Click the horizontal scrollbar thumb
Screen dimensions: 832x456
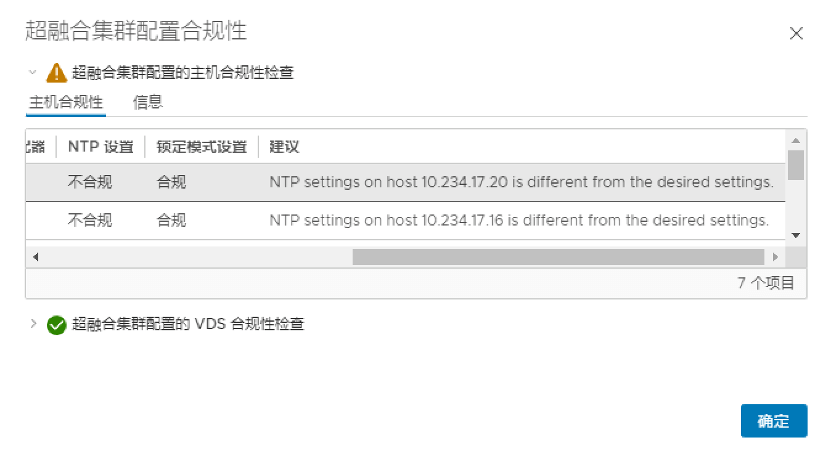click(x=558, y=257)
